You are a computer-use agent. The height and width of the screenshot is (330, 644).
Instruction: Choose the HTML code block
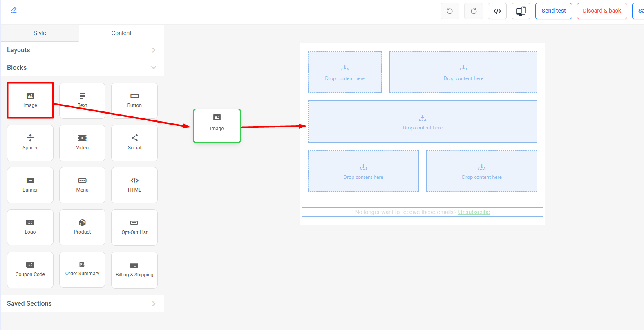tap(134, 185)
